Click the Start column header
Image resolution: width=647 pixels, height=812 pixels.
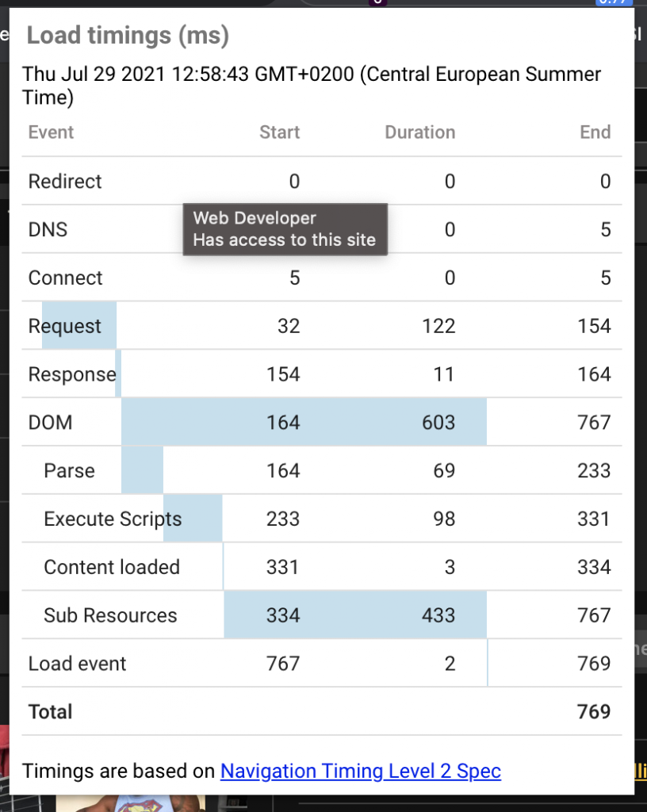pos(280,132)
